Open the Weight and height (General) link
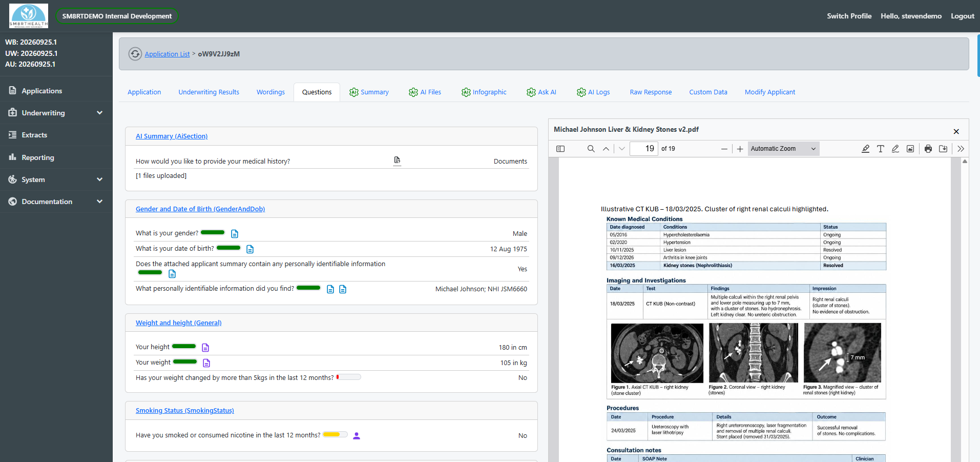This screenshot has width=980, height=462. point(178,323)
